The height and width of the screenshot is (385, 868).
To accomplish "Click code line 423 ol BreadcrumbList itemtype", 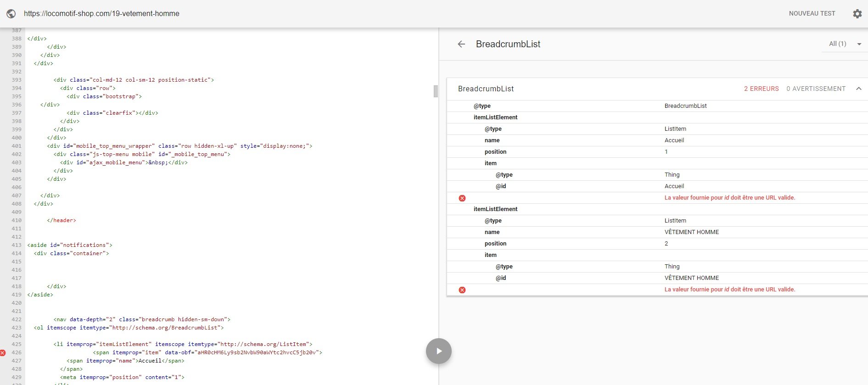I will pos(129,328).
